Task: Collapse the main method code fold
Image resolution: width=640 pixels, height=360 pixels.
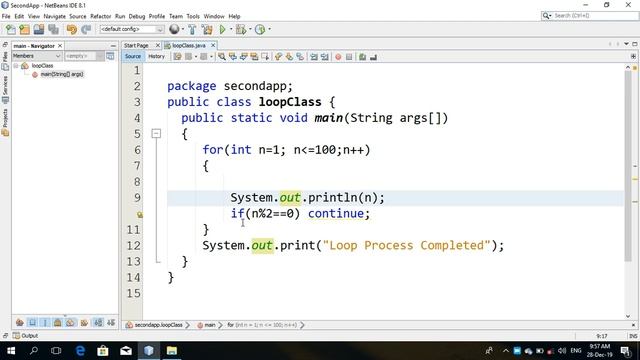Action: 156,133
